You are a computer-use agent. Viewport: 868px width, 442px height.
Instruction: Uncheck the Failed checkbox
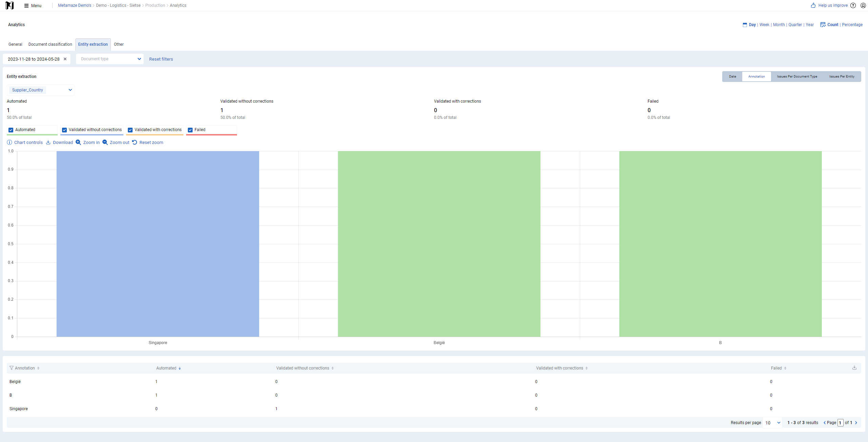pos(190,130)
